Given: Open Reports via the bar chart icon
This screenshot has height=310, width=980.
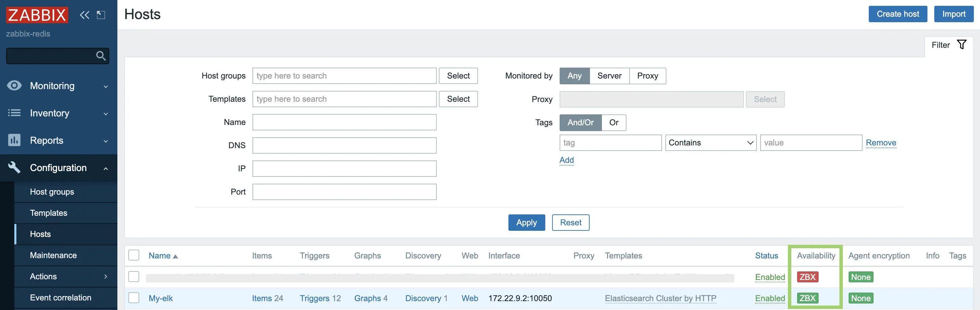Looking at the screenshot, I should click(x=14, y=140).
